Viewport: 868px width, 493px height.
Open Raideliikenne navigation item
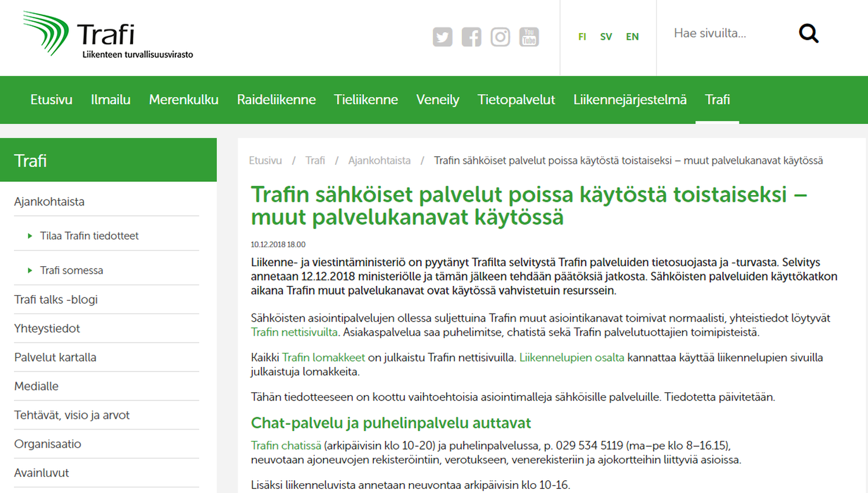(x=276, y=100)
